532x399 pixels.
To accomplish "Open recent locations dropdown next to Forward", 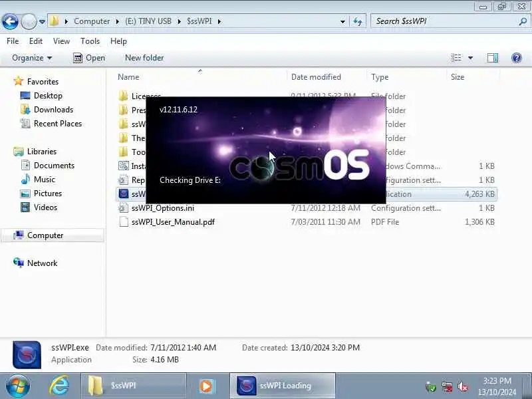I will click(42, 21).
